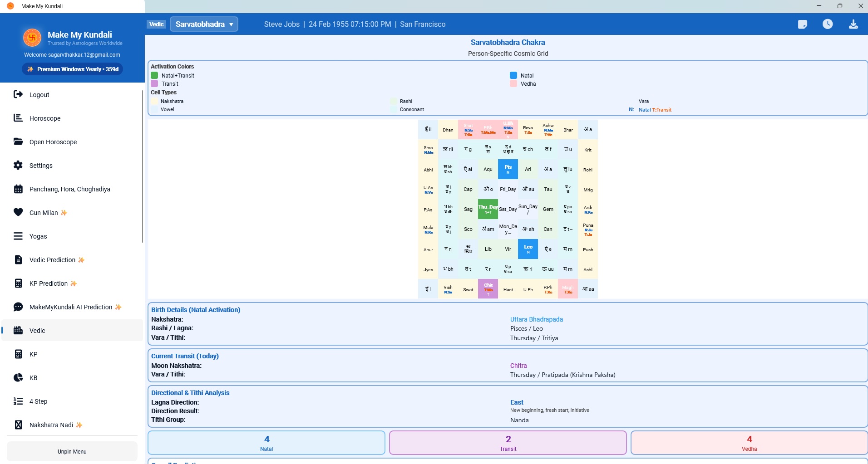Select the Natal count card
868x464 pixels.
click(x=266, y=443)
